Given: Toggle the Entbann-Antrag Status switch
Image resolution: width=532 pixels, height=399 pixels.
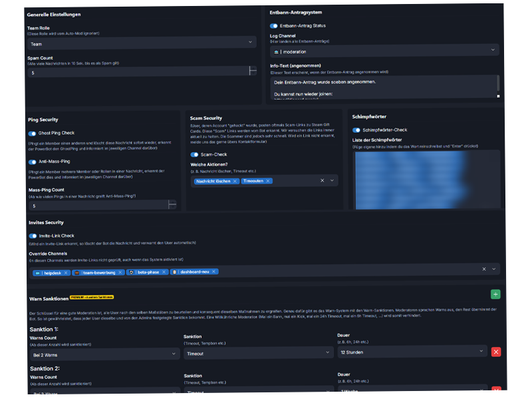Looking at the screenshot, I should (273, 25).
